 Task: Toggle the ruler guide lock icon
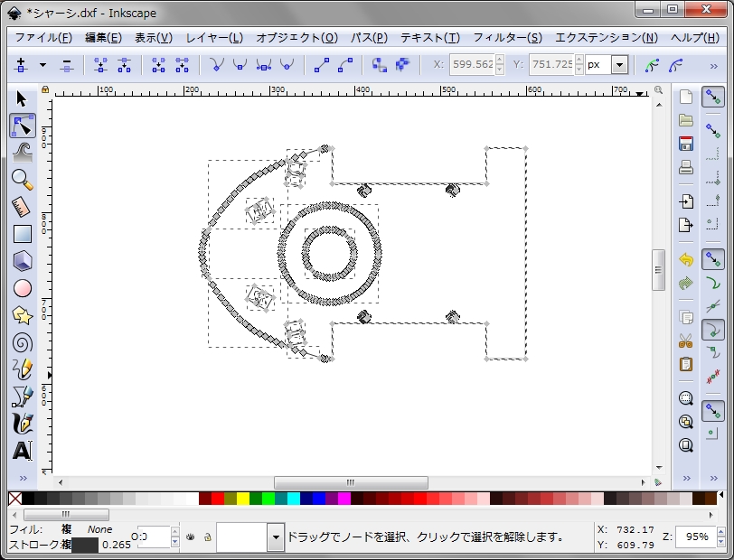pos(45,89)
